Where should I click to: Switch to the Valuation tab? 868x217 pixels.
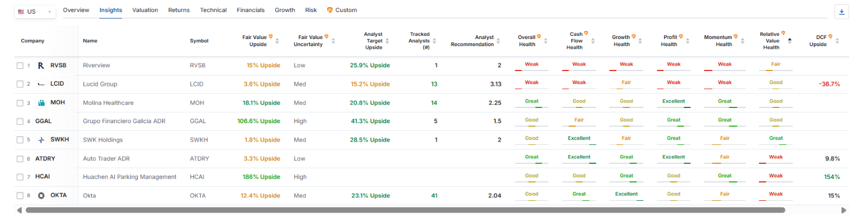[145, 10]
